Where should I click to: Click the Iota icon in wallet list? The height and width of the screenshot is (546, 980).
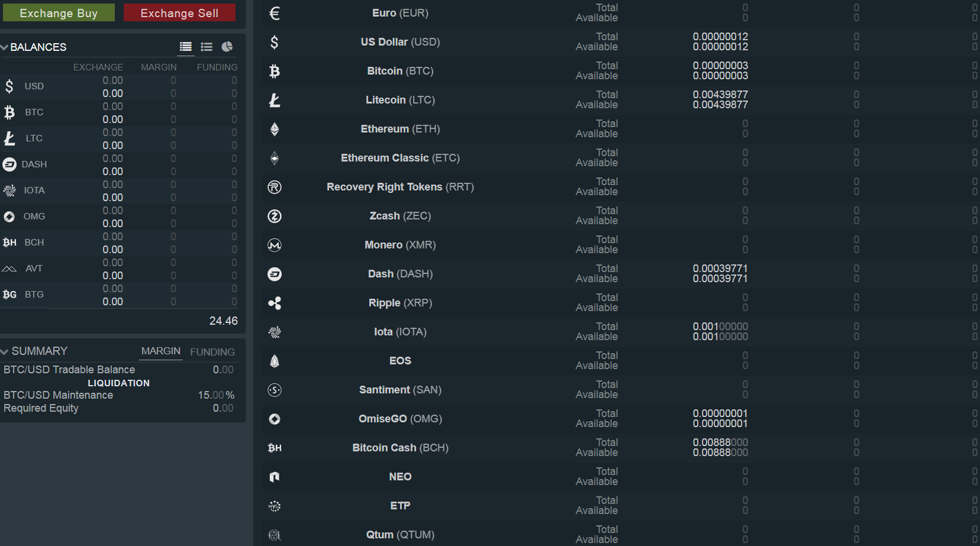point(275,332)
